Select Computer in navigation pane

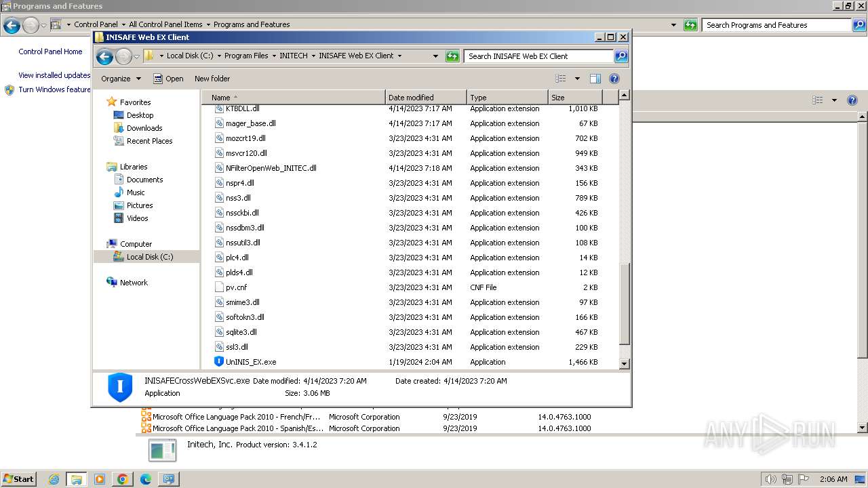(x=136, y=244)
